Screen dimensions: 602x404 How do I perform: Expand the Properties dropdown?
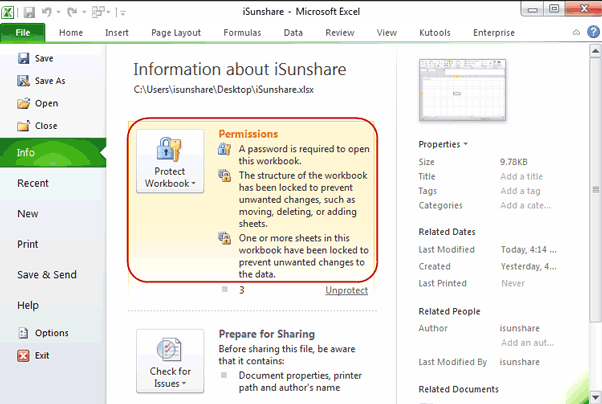(443, 144)
